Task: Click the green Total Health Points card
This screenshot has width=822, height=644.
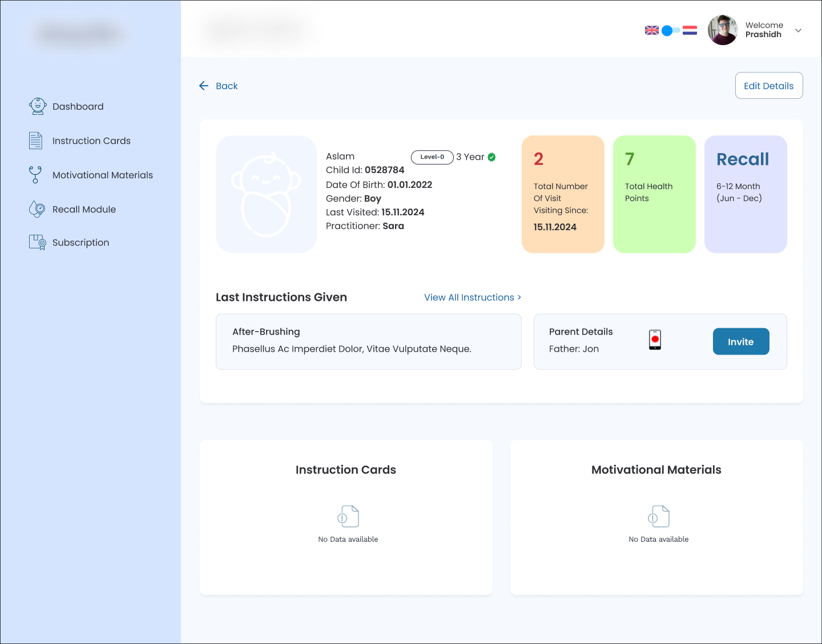Action: tap(654, 194)
